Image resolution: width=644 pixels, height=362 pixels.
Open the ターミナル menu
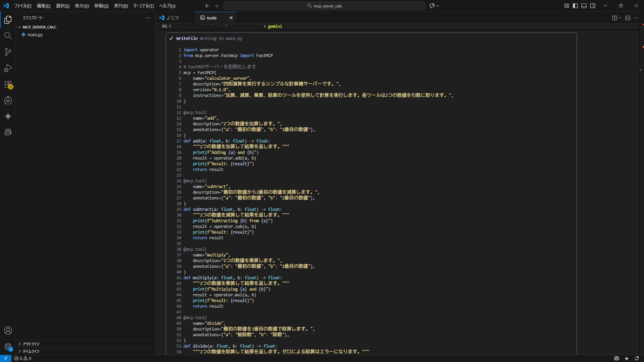point(143,6)
